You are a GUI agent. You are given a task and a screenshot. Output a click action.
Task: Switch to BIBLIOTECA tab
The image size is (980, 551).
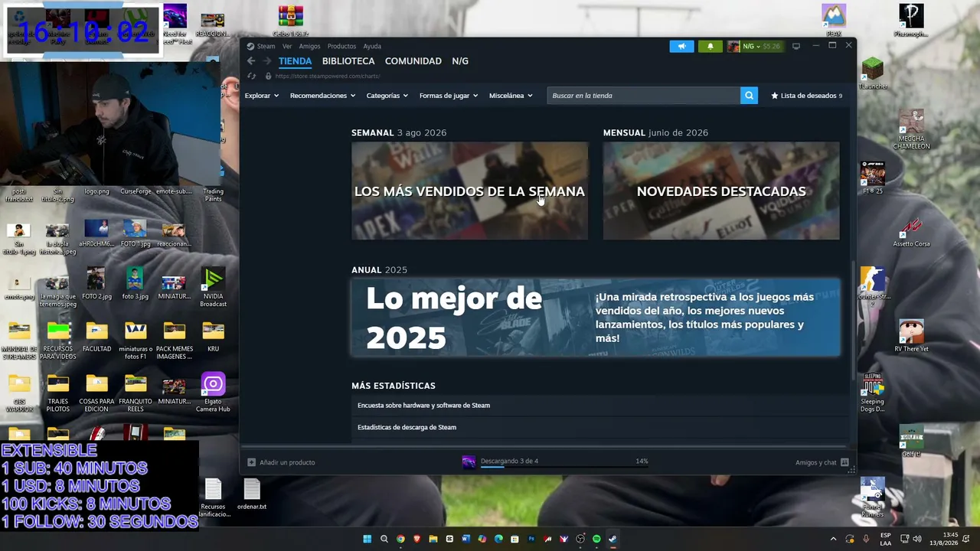(348, 61)
